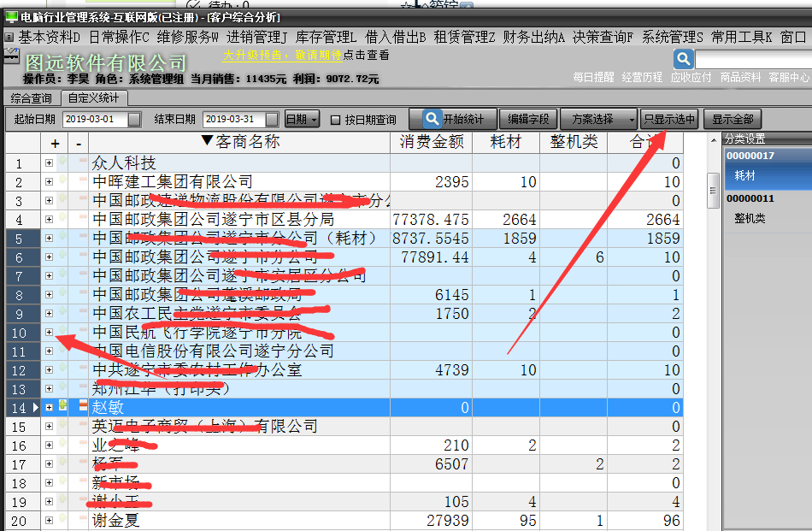
Task: Open the 常用工具K menu
Action: (742, 38)
